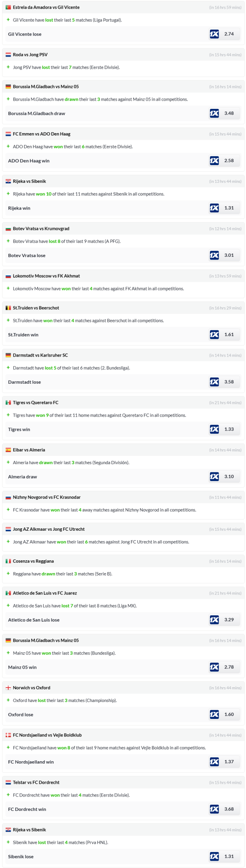Select odds 2.78 for Mainz 05 win

coord(229,667)
